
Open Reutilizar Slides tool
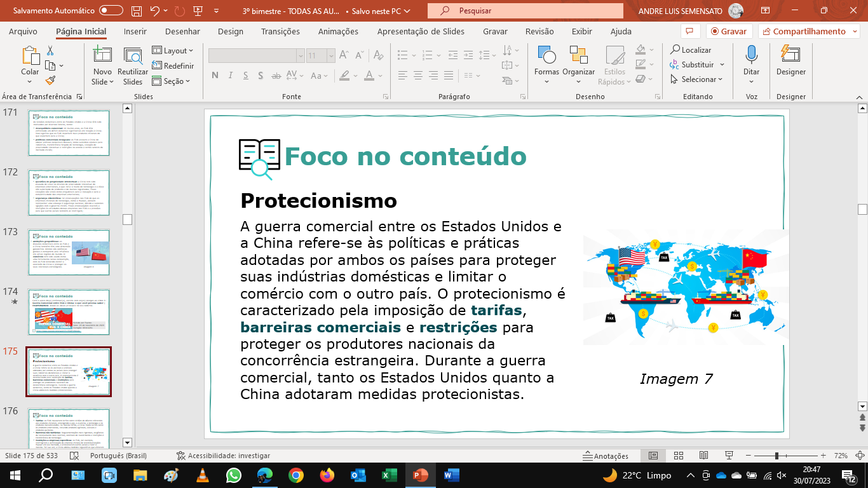pyautogui.click(x=133, y=65)
